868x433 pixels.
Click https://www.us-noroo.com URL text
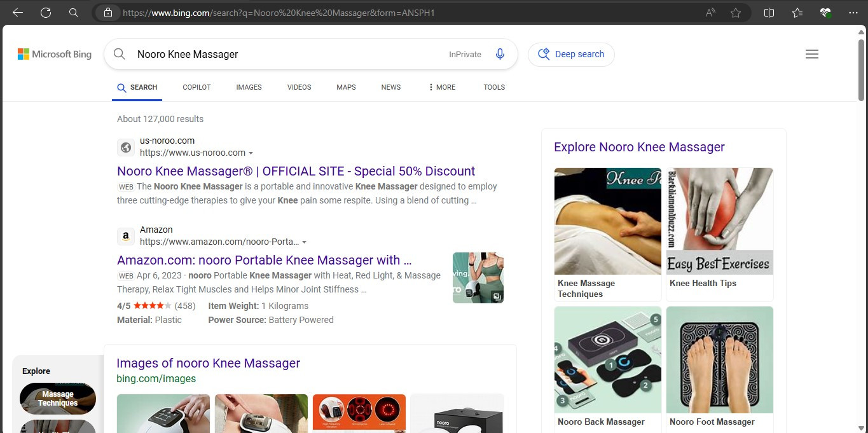point(193,153)
